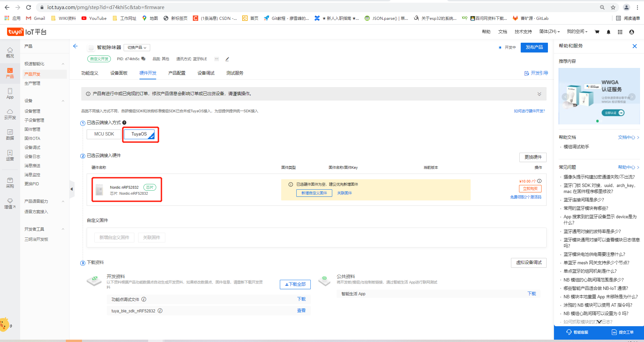Image resolution: width=644 pixels, height=342 pixels.
Task: Click the price info icon beside ¥10.00
Action: (x=539, y=181)
